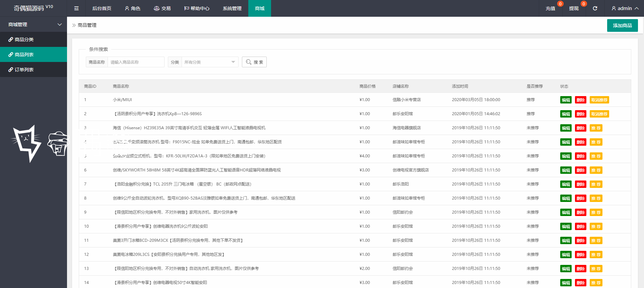Delete the 创维/SKYWORTH 58H8M product
This screenshot has height=288, width=644.
pyautogui.click(x=581, y=170)
